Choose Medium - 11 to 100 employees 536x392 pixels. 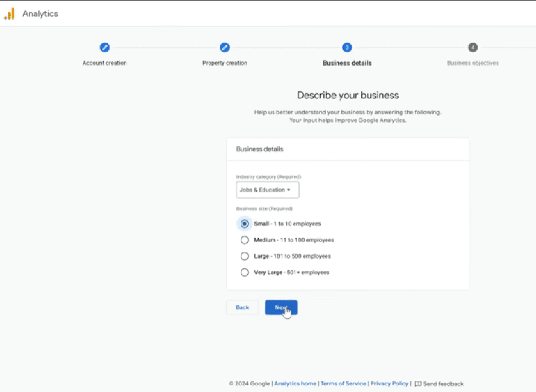(244, 239)
